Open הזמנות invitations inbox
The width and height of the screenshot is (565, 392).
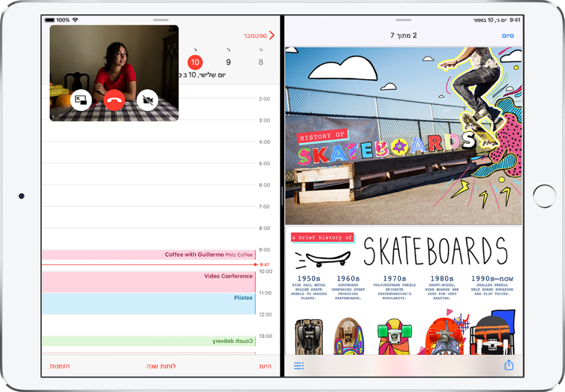tap(60, 366)
